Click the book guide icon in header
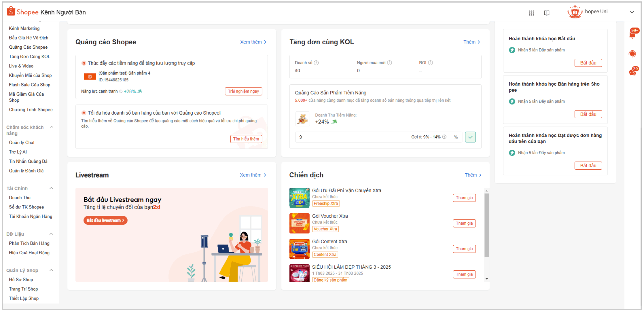This screenshot has height=311, width=644. [x=547, y=13]
